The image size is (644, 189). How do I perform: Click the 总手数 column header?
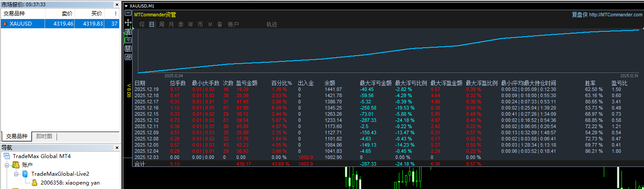click(x=178, y=83)
